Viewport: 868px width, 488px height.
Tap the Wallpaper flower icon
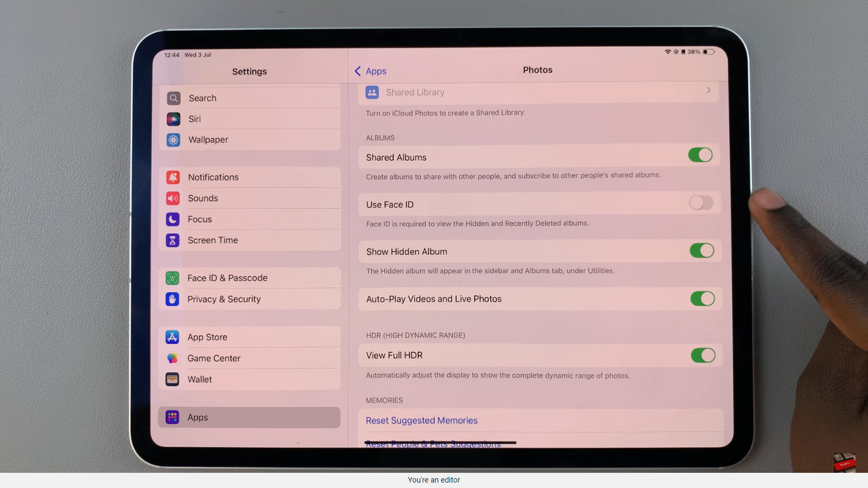(x=174, y=140)
